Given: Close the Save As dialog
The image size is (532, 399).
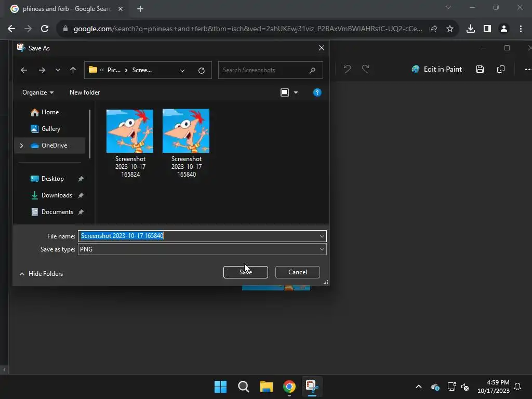Looking at the screenshot, I should pyautogui.click(x=321, y=48).
